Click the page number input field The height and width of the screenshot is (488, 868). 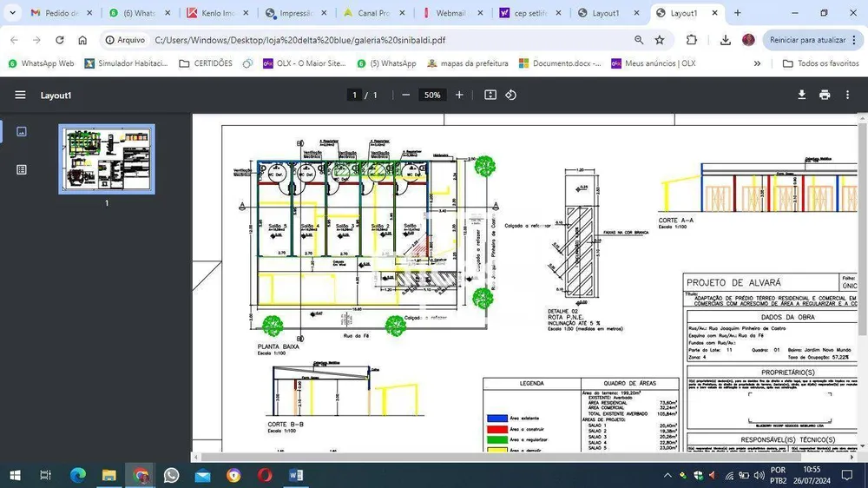[x=354, y=96]
